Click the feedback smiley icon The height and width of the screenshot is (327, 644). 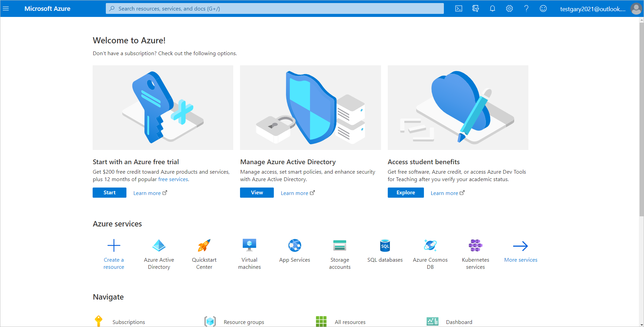[x=543, y=8]
